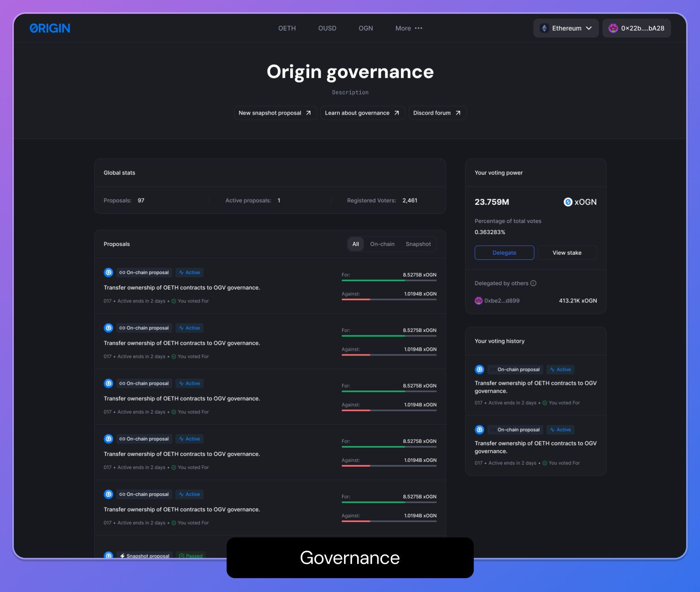Open Learn about governance link
The width and height of the screenshot is (700, 592).
(362, 113)
